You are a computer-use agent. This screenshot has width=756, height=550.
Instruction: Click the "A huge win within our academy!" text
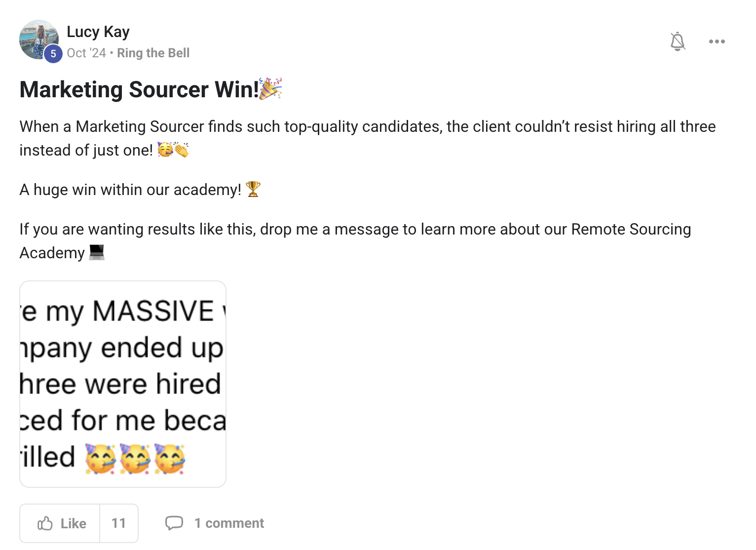[x=130, y=190]
